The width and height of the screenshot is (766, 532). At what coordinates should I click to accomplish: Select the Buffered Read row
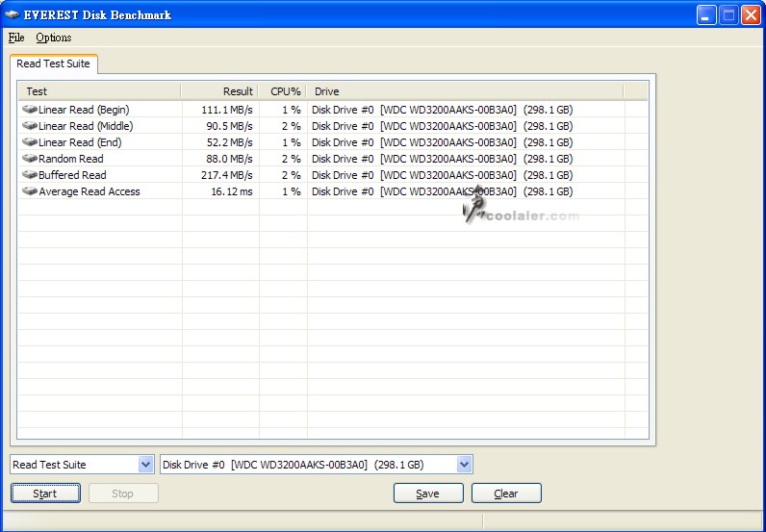coord(333,175)
